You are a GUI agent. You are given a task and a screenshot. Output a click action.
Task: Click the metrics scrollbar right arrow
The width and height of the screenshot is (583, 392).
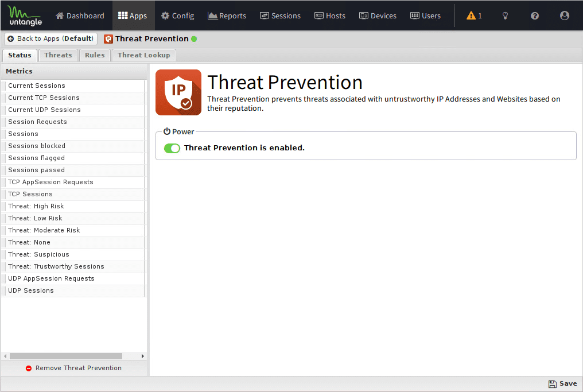pyautogui.click(x=143, y=356)
